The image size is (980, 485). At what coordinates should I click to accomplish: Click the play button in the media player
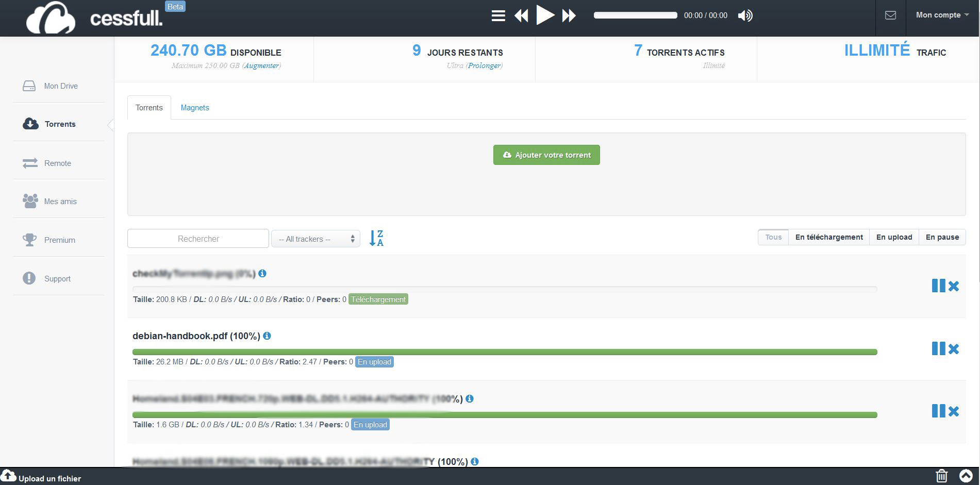(x=544, y=15)
